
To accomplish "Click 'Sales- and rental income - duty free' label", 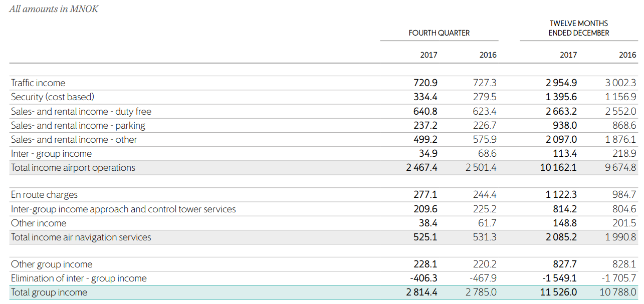I will tap(81, 111).
